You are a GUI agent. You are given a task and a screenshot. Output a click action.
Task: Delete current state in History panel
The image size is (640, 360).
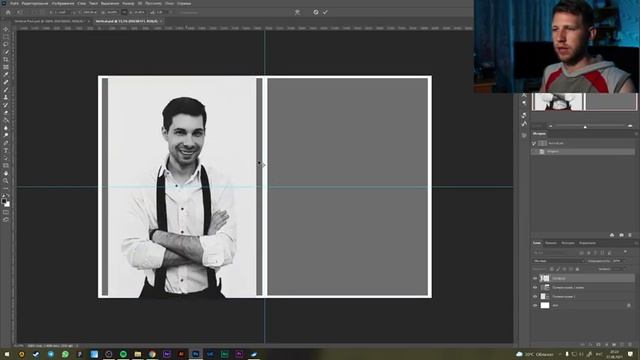pos(630,235)
